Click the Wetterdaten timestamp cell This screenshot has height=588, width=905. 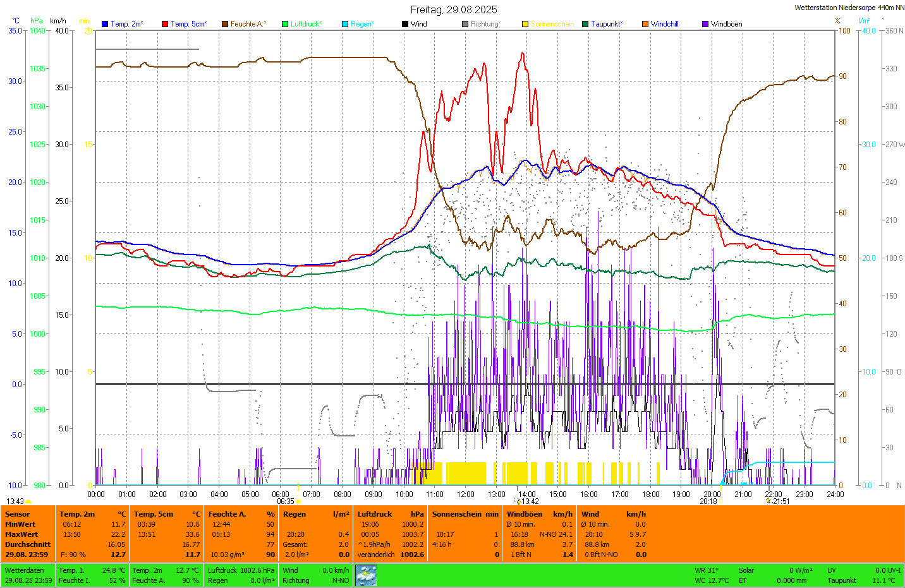(x=28, y=575)
